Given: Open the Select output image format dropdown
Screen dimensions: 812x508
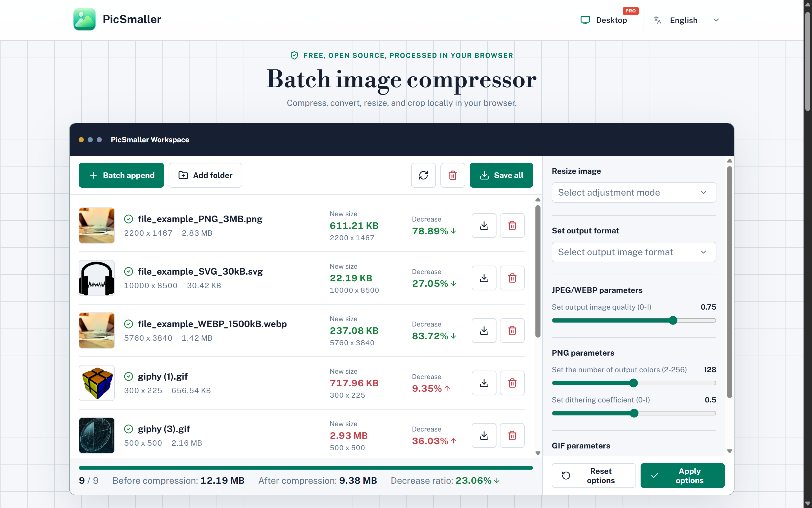Looking at the screenshot, I should [634, 252].
